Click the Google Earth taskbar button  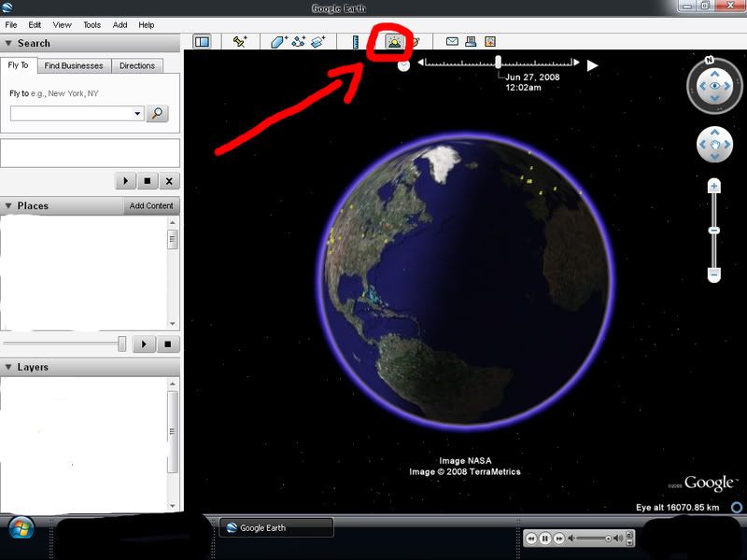pyautogui.click(x=276, y=527)
